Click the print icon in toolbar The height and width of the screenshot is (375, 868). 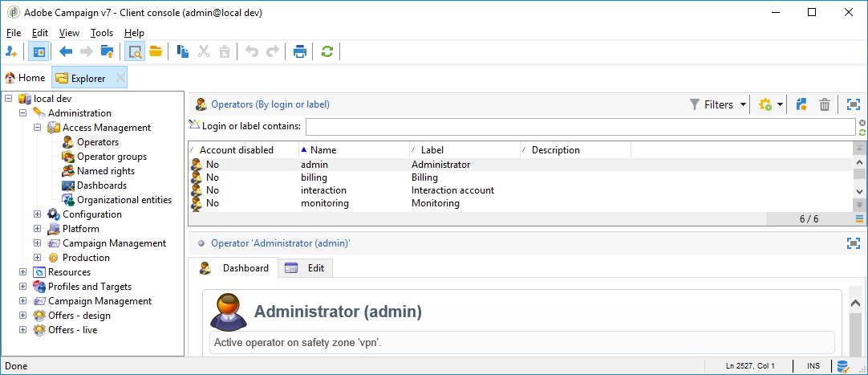click(x=300, y=52)
